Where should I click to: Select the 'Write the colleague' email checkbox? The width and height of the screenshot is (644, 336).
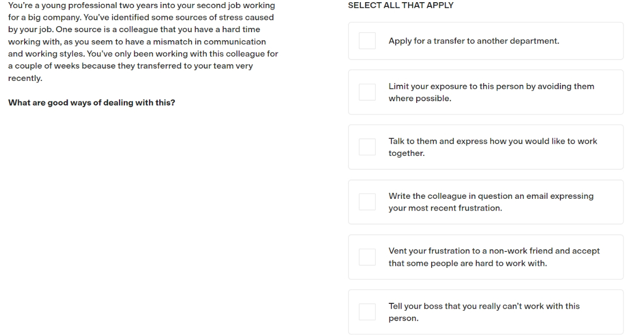pyautogui.click(x=367, y=202)
